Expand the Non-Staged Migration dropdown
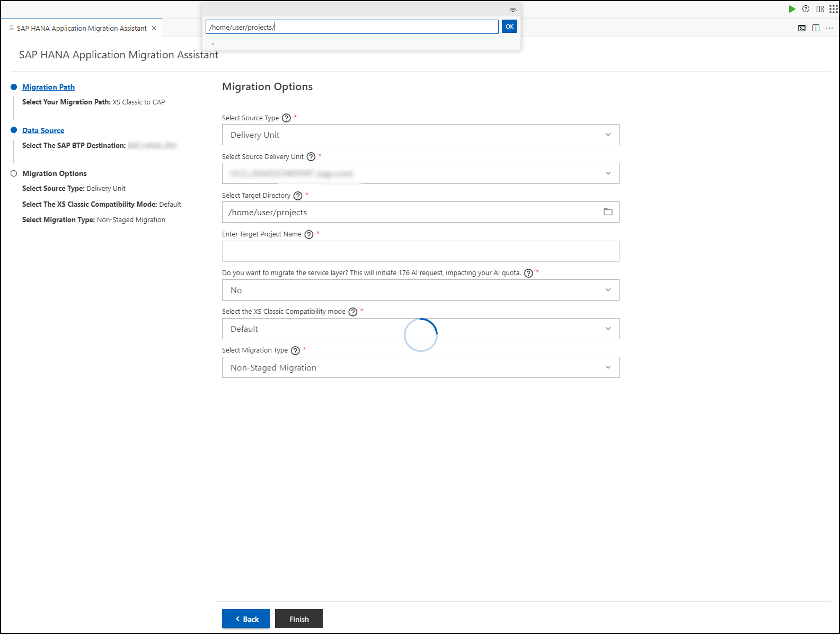Viewport: 840px width, 634px height. (421, 367)
